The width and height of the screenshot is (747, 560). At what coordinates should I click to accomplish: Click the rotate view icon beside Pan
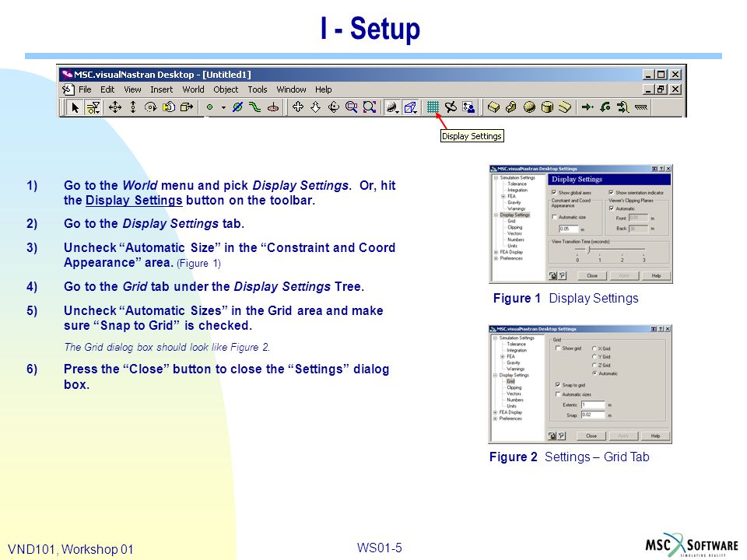pyautogui.click(x=334, y=107)
